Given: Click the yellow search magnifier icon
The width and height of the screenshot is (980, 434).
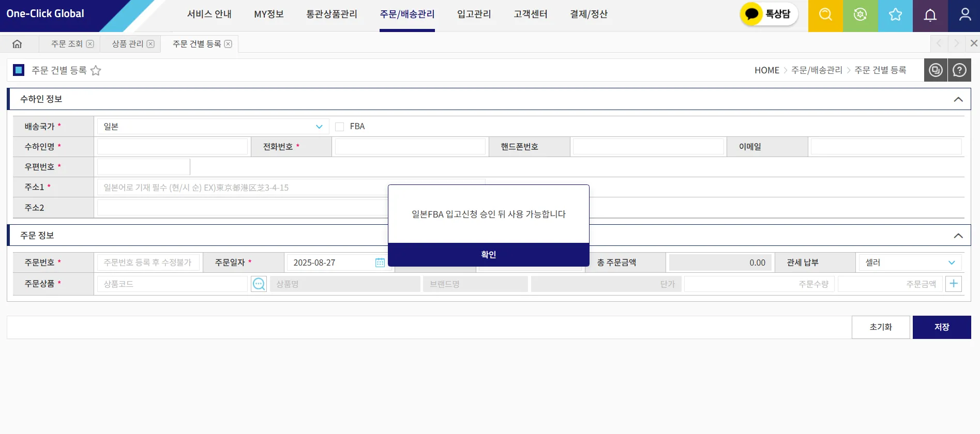Looking at the screenshot, I should click(825, 16).
